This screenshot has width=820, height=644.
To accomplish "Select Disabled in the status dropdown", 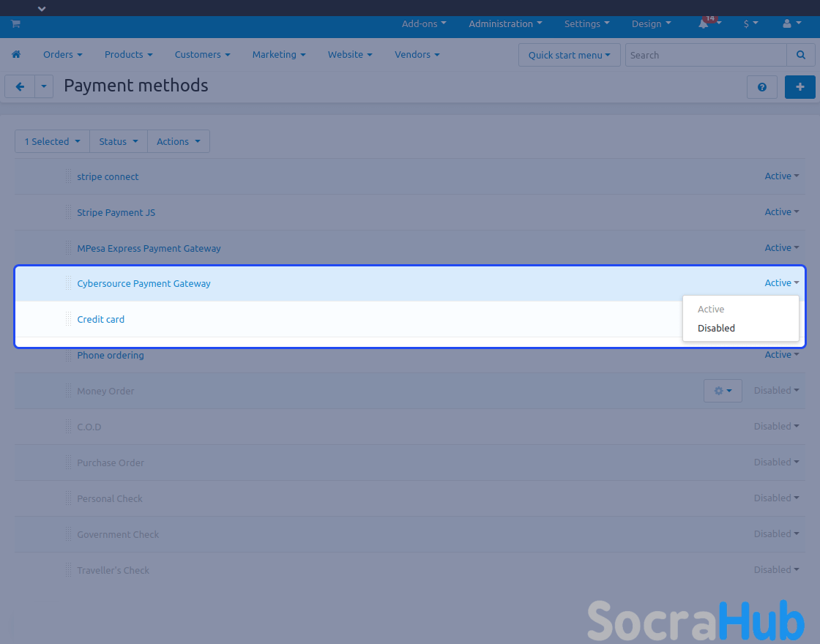I will (x=716, y=329).
